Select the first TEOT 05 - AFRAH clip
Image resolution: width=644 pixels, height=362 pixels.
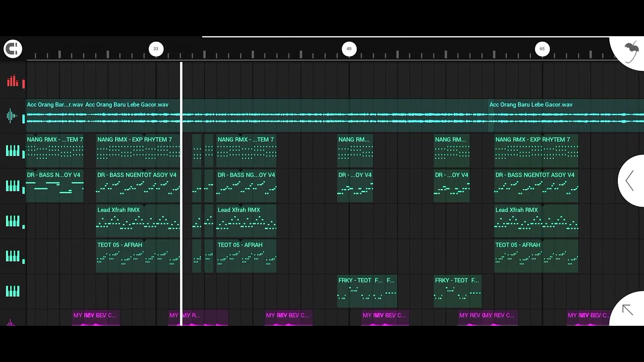coord(138,256)
